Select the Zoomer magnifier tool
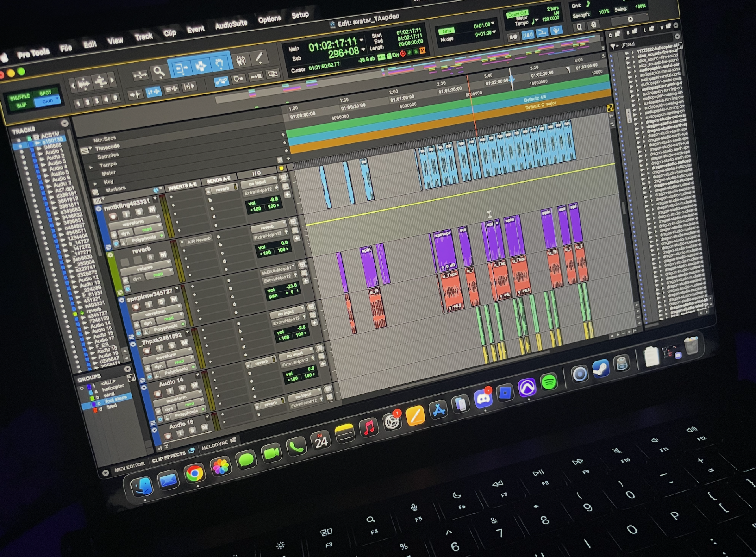Image resolution: width=756 pixels, height=557 pixels. (x=159, y=72)
